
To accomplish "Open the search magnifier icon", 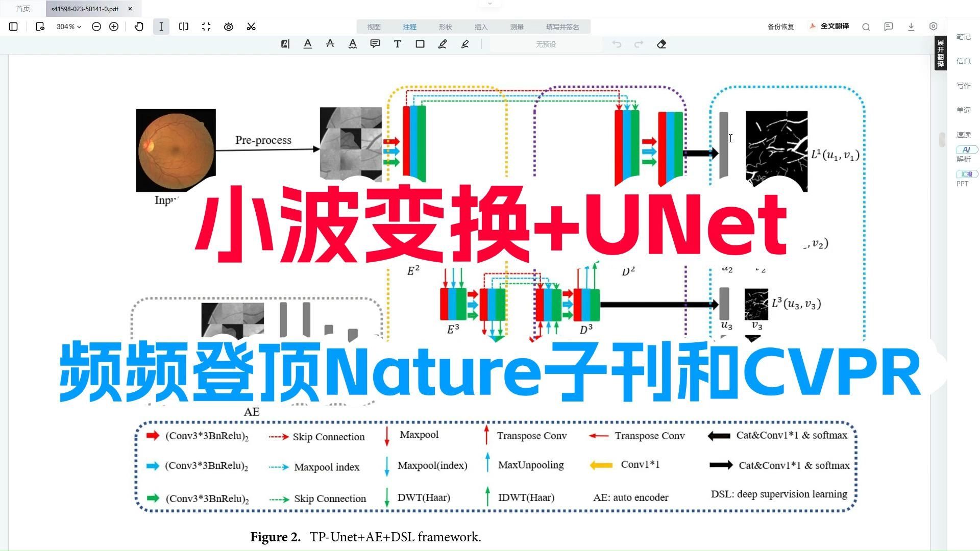I will pos(866,27).
